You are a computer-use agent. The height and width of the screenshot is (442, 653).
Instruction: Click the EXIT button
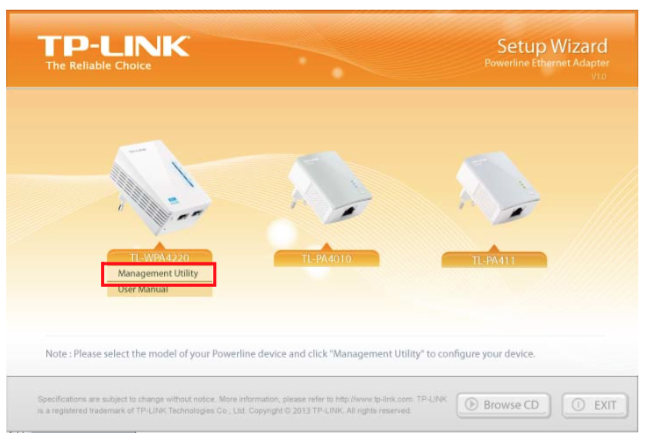click(595, 405)
